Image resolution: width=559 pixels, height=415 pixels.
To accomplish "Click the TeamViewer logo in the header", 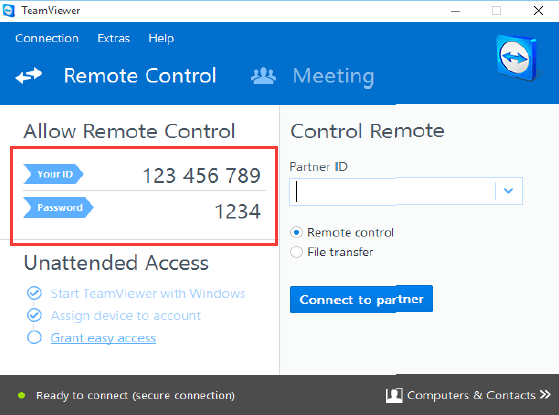I will tap(517, 58).
